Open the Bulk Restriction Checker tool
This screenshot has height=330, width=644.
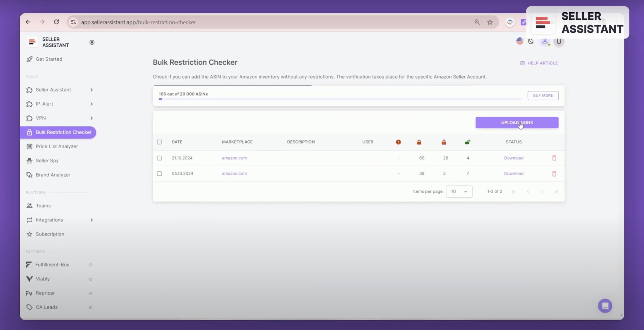(x=63, y=132)
